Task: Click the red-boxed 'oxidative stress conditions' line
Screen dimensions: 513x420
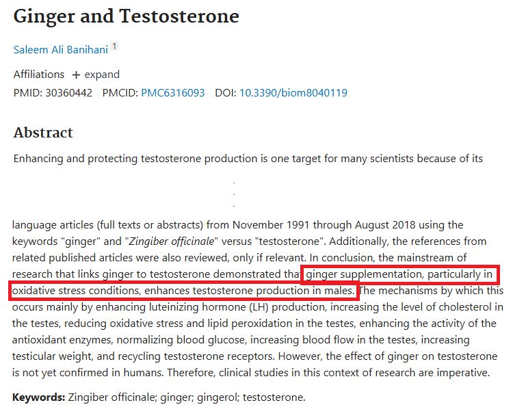Action: pyautogui.click(x=183, y=291)
